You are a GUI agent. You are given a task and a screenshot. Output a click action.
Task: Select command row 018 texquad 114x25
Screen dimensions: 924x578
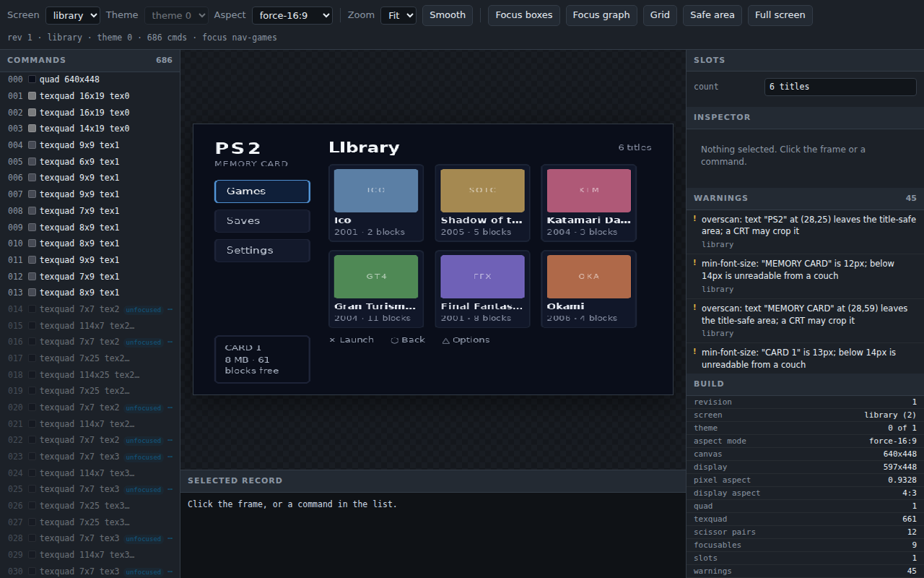90,375
